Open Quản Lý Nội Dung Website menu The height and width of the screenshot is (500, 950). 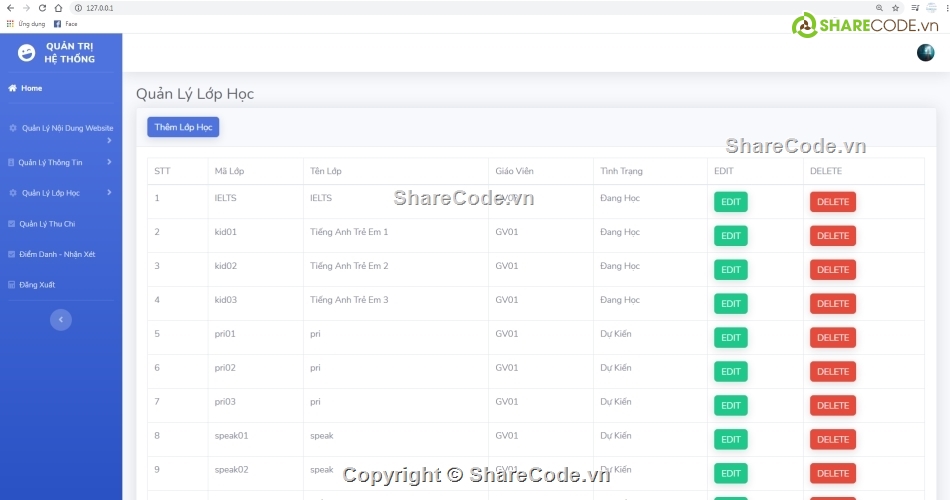[67, 128]
